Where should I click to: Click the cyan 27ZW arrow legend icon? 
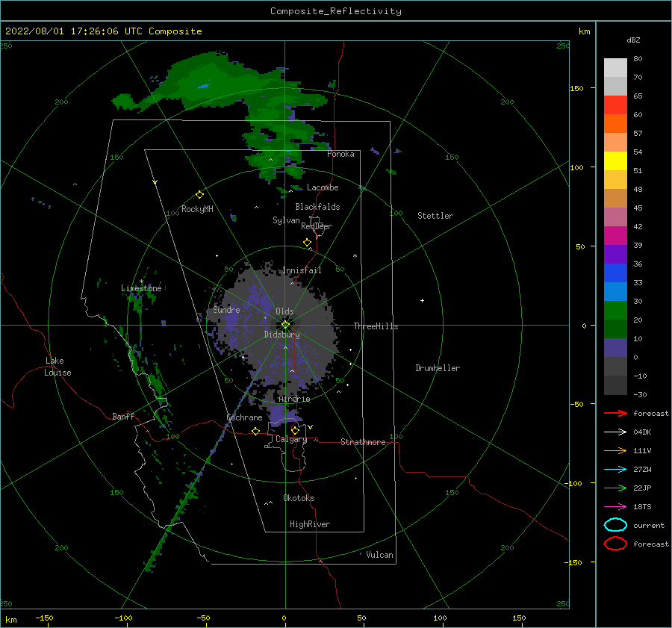coord(615,470)
